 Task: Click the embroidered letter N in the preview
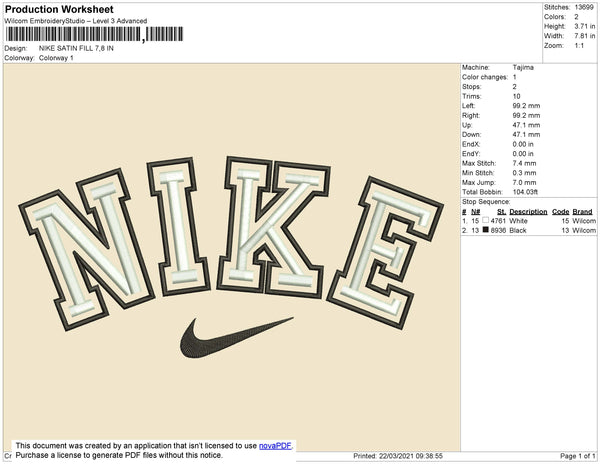86,249
